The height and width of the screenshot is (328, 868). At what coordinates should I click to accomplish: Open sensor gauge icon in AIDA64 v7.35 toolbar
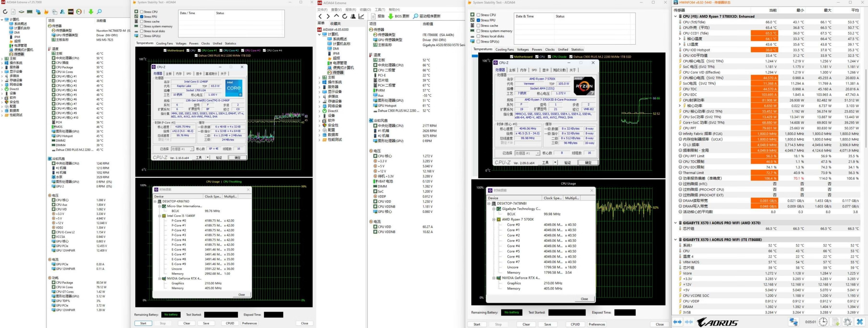click(x=79, y=12)
